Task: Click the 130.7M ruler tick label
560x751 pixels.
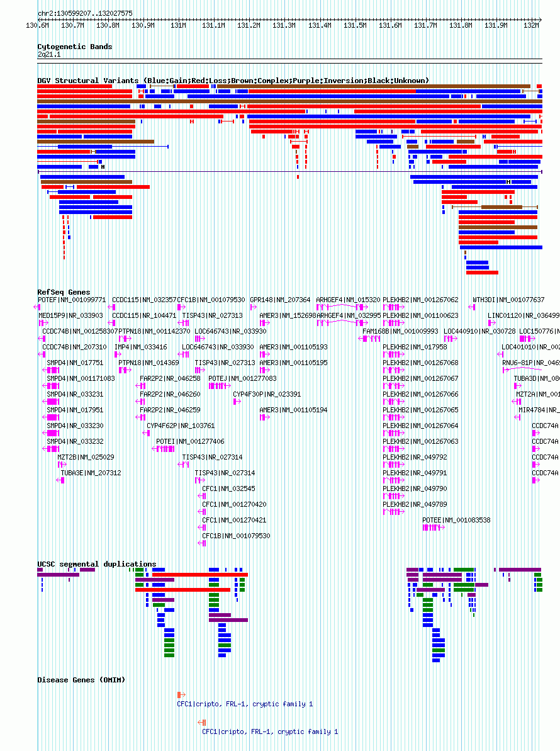Action: click(73, 25)
